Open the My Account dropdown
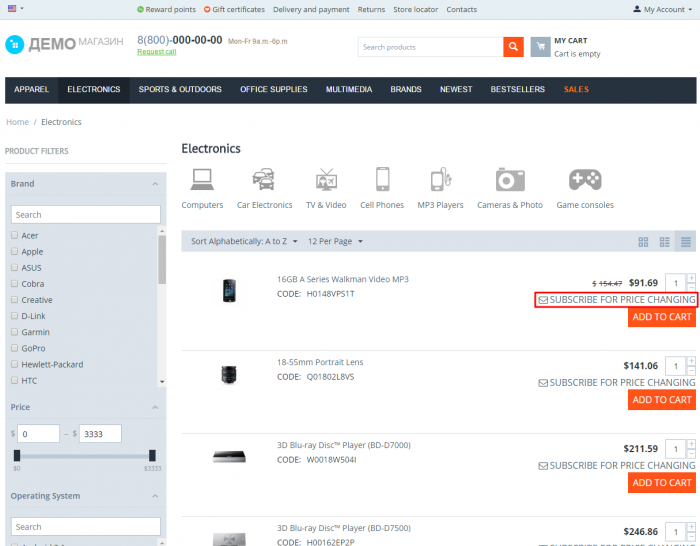 click(x=662, y=9)
